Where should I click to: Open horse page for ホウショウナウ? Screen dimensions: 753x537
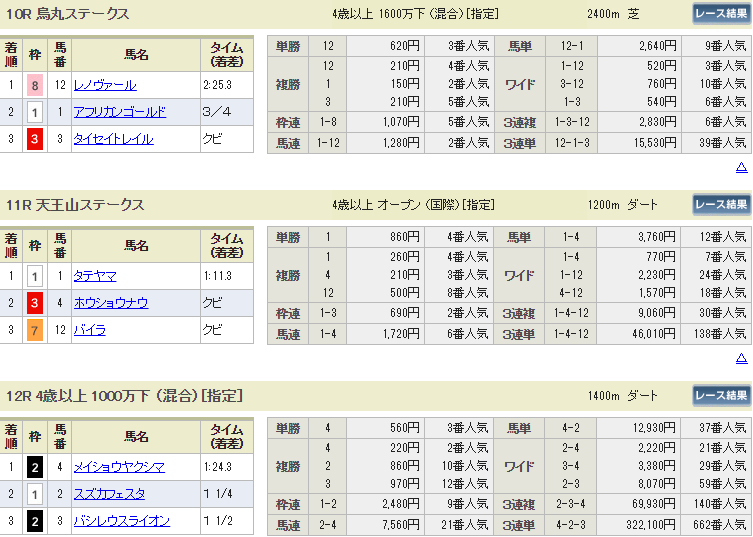pyautogui.click(x=111, y=303)
